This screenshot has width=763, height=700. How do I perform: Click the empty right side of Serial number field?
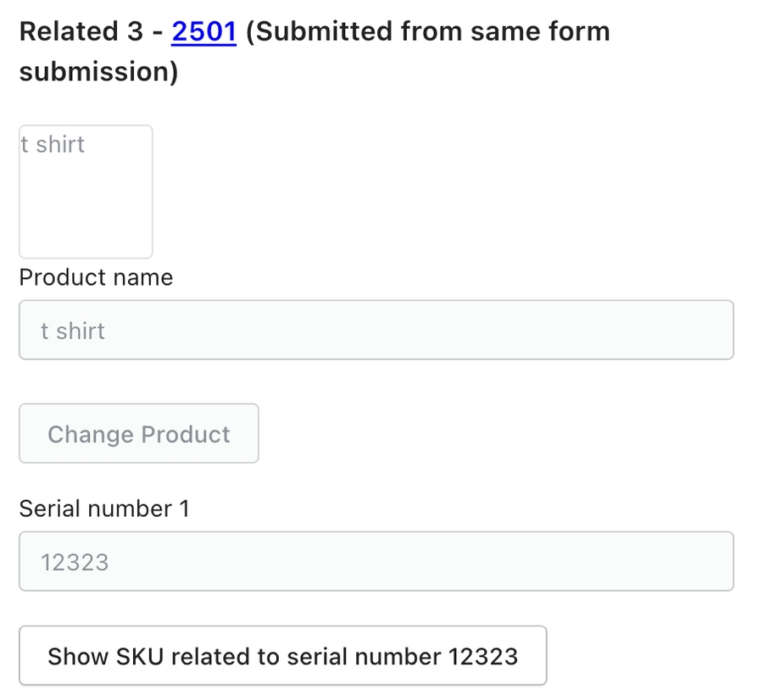593,561
